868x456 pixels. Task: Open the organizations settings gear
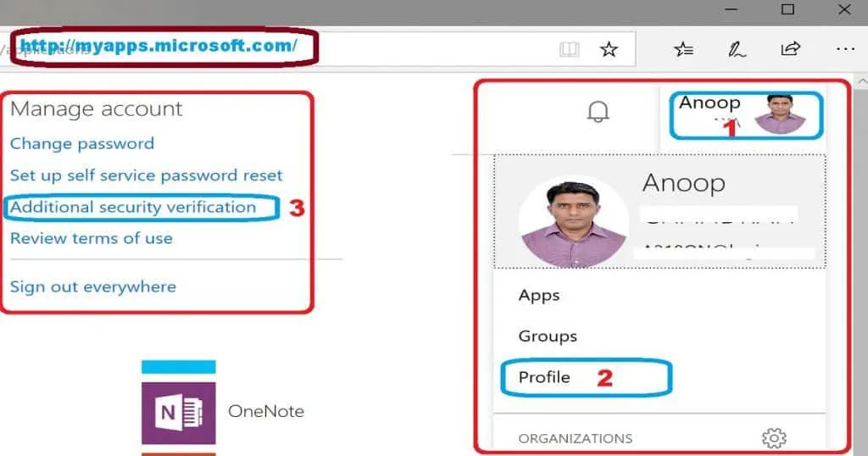(773, 438)
